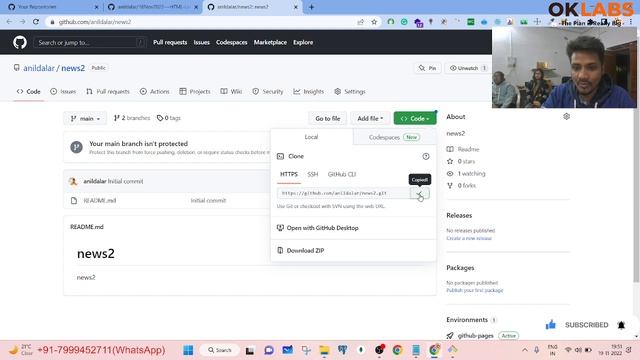Open Chrome from the taskbar
This screenshot has height=360, width=640.
coord(398,350)
